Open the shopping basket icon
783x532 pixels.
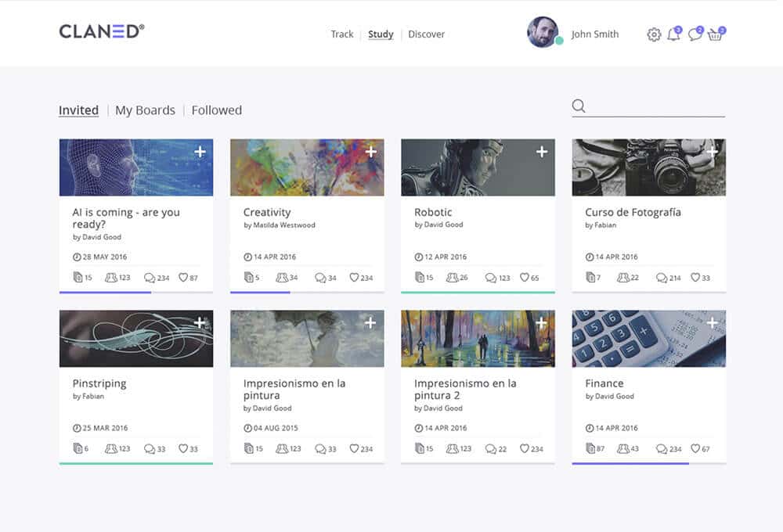click(x=716, y=34)
